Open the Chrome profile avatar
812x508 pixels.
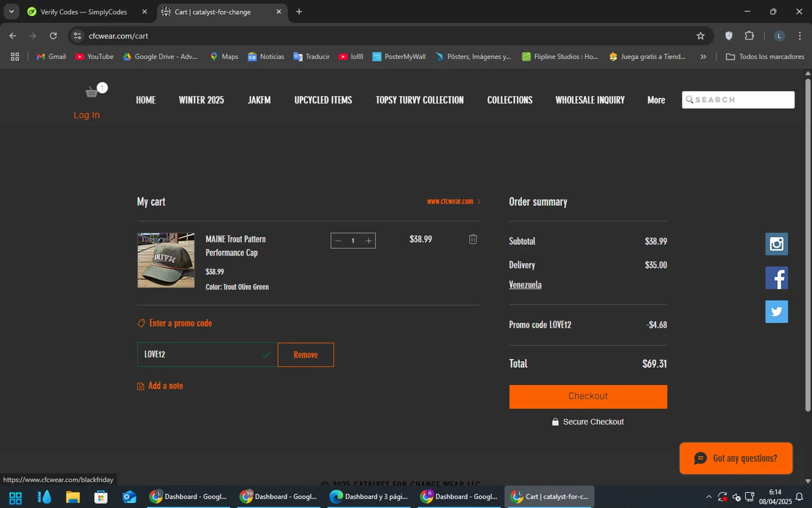coord(779,36)
